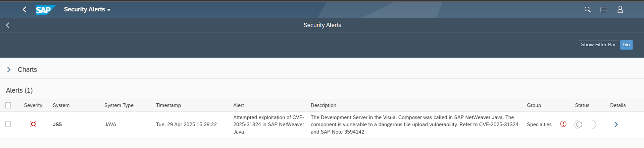Click the Alerts (1) table title
This screenshot has height=148, width=644.
pos(19,90)
